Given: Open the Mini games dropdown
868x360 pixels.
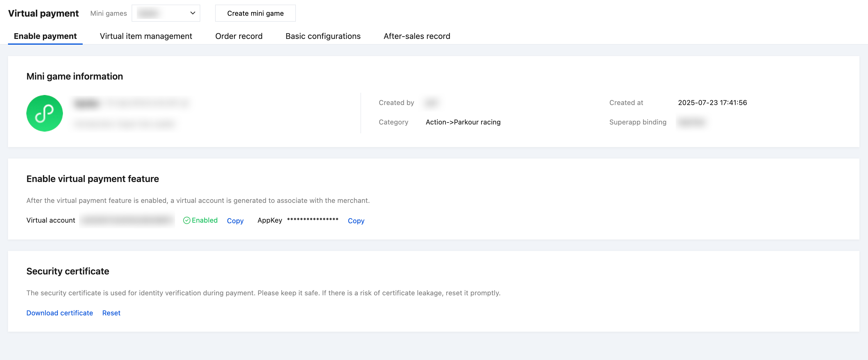Looking at the screenshot, I should coord(165,13).
